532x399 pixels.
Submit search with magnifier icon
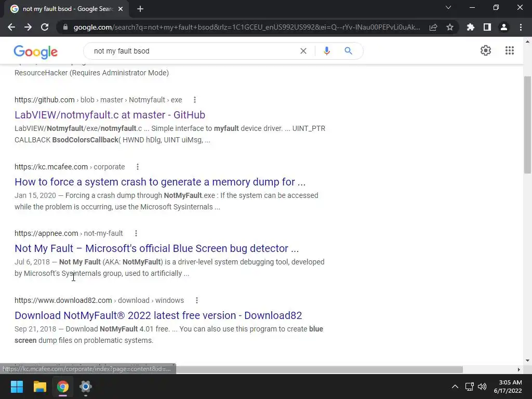pyautogui.click(x=348, y=51)
